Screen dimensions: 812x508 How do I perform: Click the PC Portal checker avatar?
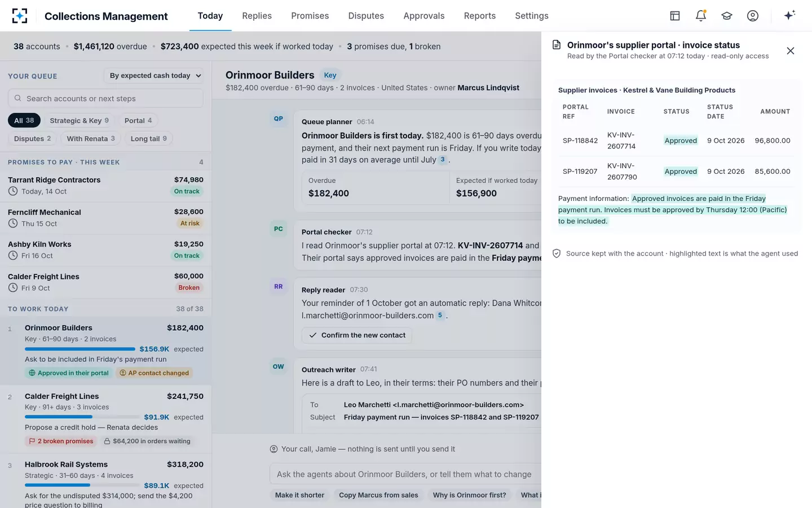(279, 229)
